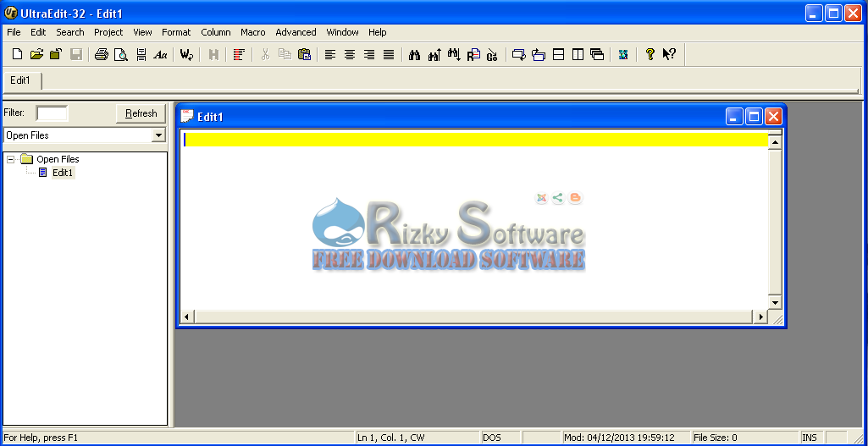Select Edit1 in the Open Files tree

click(x=63, y=173)
